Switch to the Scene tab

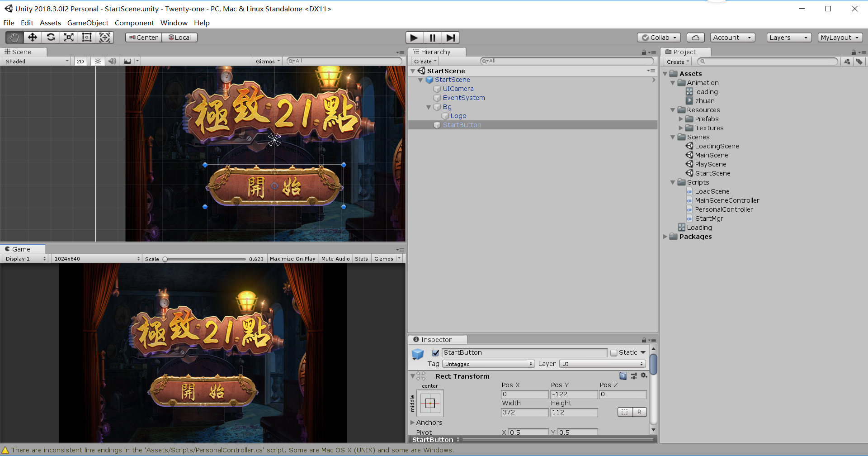click(x=23, y=52)
